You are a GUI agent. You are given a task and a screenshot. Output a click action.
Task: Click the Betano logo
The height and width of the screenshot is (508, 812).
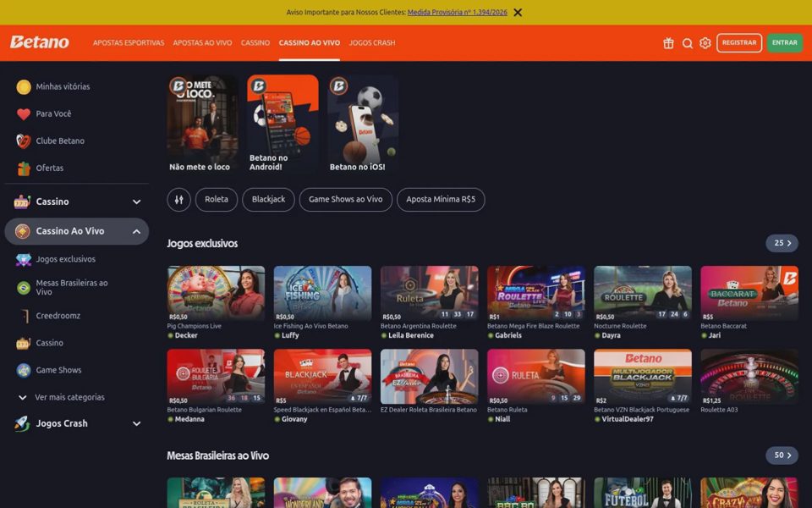tap(40, 42)
